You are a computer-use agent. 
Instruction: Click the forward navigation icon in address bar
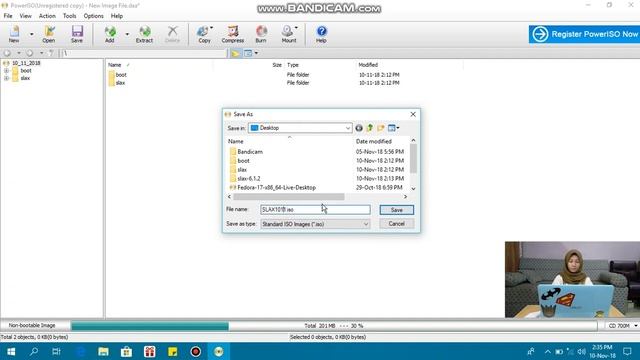click(29, 53)
